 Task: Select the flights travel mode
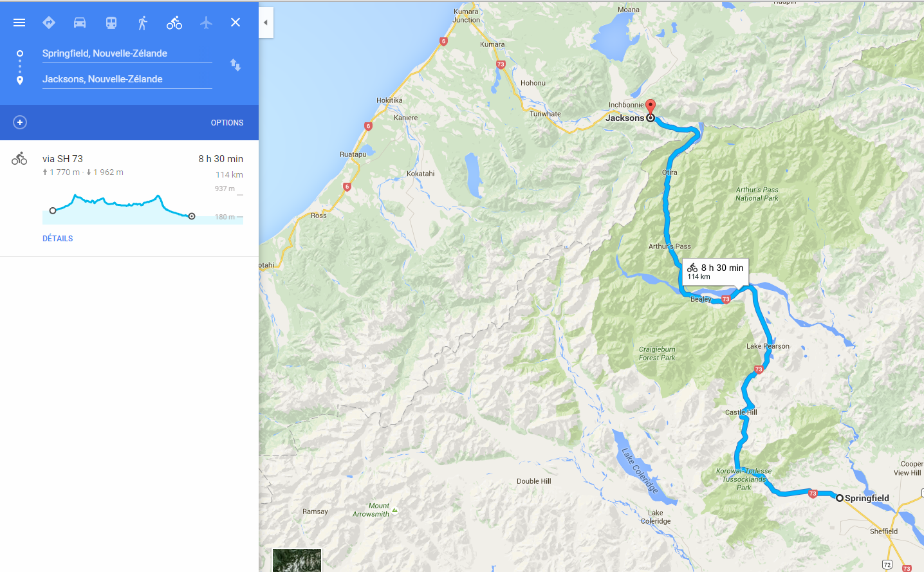tap(206, 23)
